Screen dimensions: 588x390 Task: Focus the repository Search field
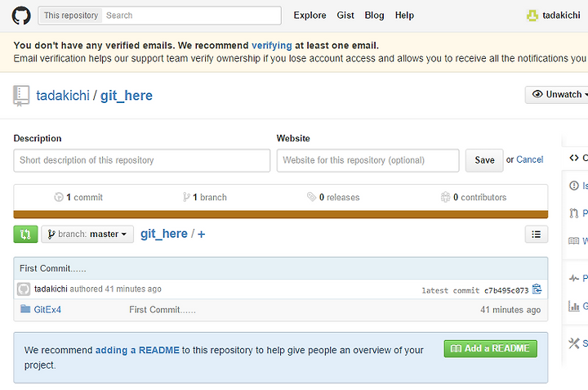tap(191, 16)
